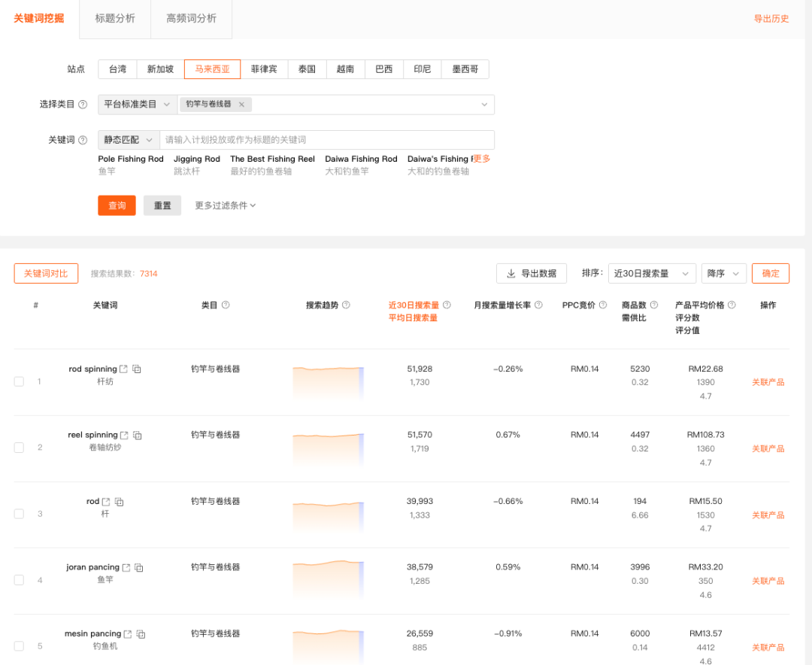Screen dimensions: 812x665
Task: Click help icon next to 关键词 label
Action: pos(83,140)
